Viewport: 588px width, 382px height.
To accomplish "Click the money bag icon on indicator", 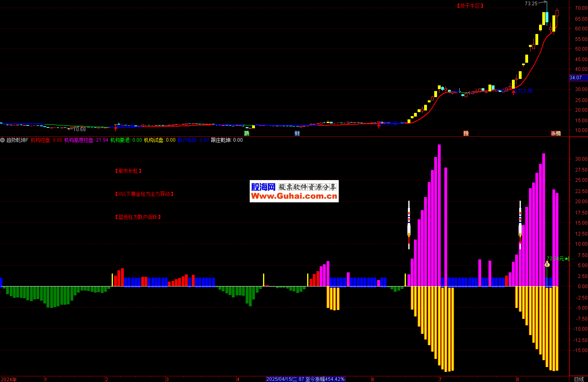I will pos(547,264).
